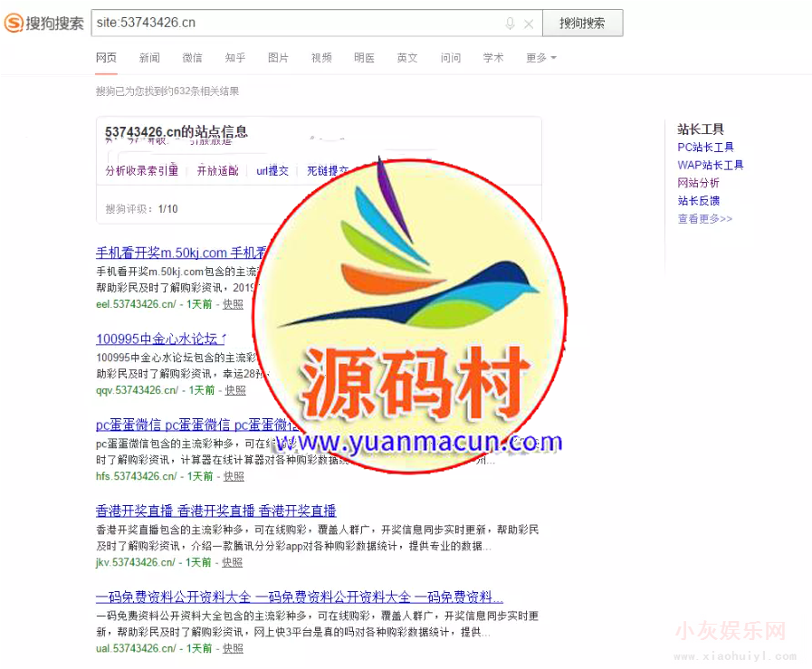Open the 学术 search tab

click(x=493, y=58)
